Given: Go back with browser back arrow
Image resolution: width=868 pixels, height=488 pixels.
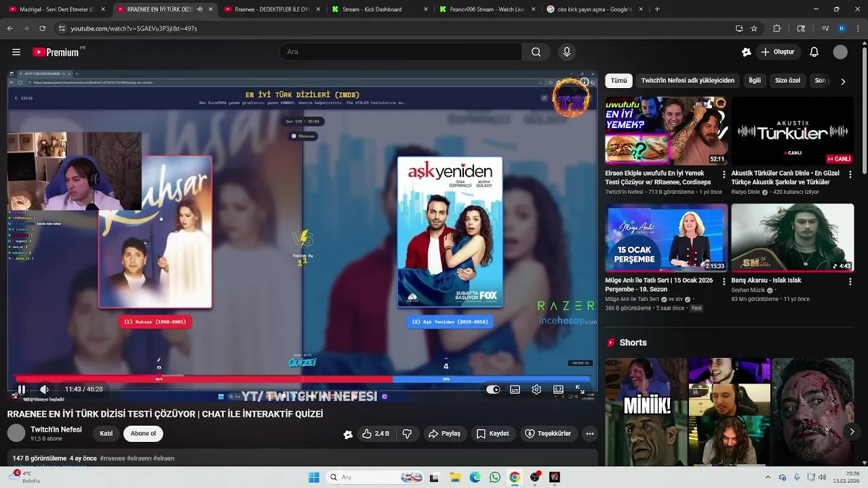Looking at the screenshot, I should (9, 28).
